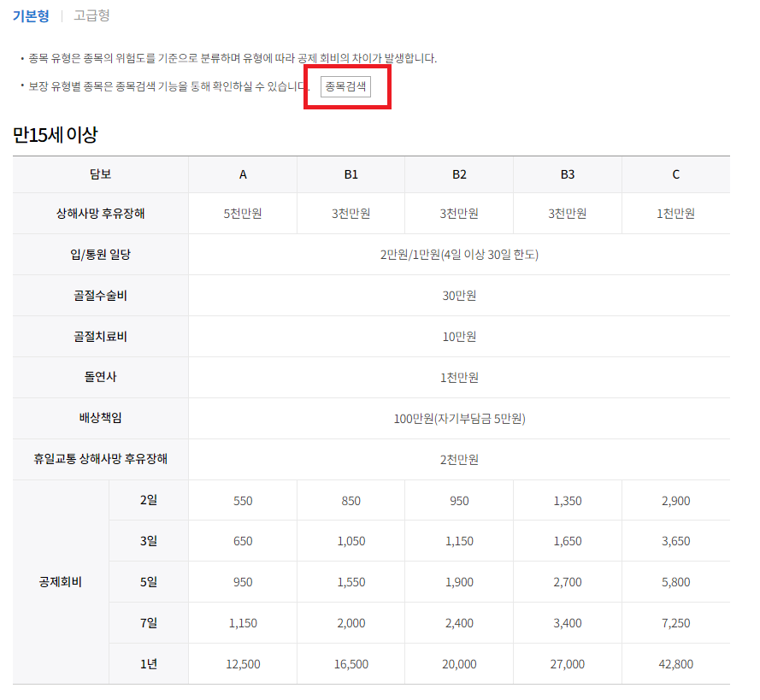Click the 1,900 fee cell
The width and height of the screenshot is (760, 700).
[x=459, y=582]
